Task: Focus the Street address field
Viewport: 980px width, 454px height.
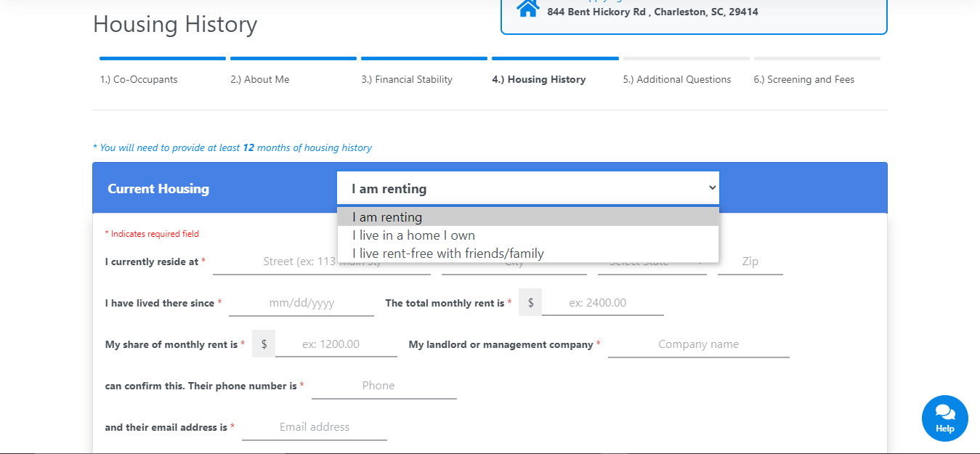Action: [322, 262]
